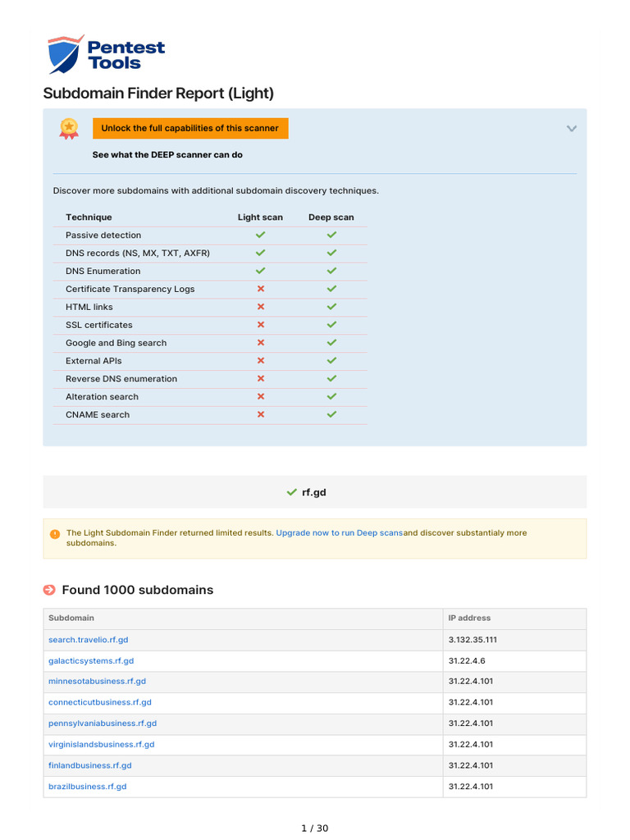Image resolution: width=630 pixels, height=840 pixels.
Task: Click Deep scan checkmark for Certificate Transparency Logs
Action: [x=331, y=289]
